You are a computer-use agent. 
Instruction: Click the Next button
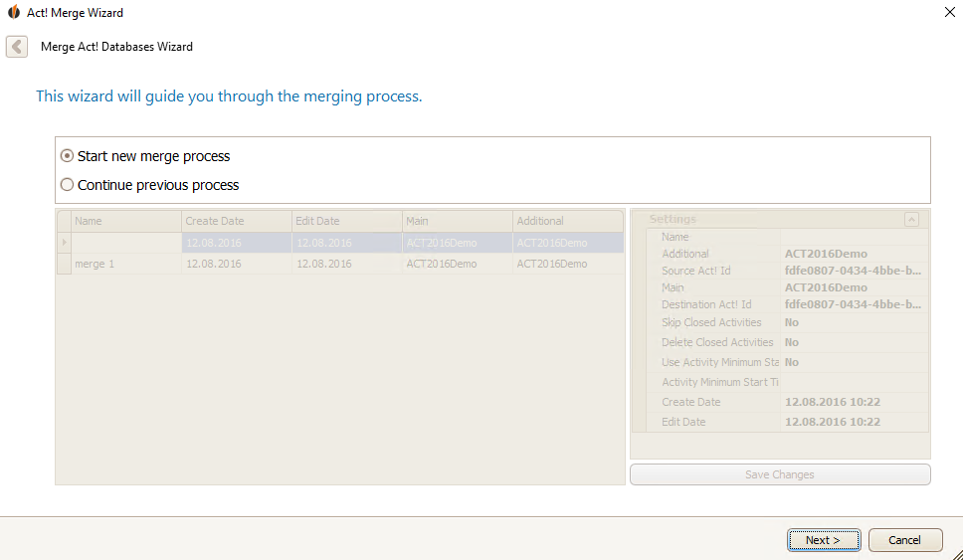coord(824,540)
